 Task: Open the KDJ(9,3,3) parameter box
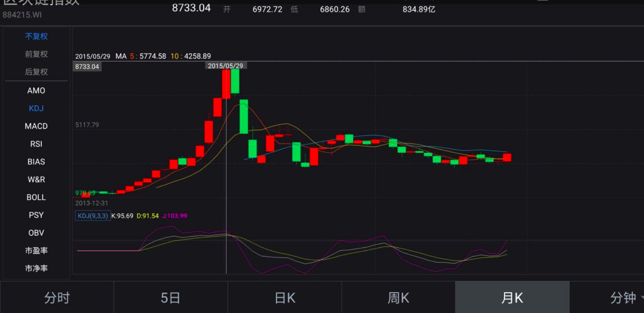[93, 216]
